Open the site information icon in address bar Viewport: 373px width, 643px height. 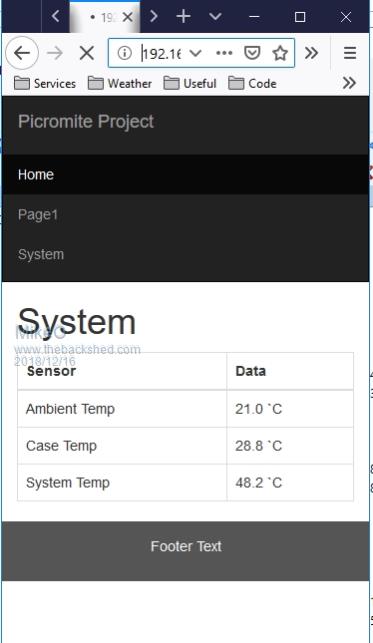pyautogui.click(x=125, y=53)
